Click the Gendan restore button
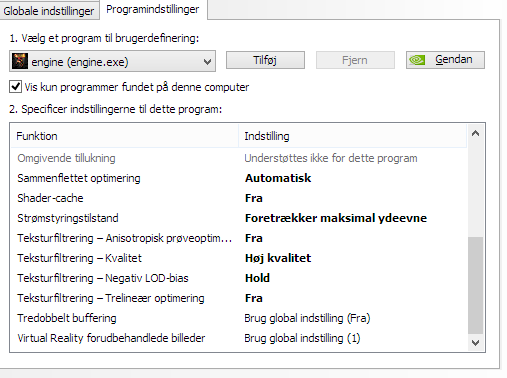The height and width of the screenshot is (378, 507). click(445, 60)
